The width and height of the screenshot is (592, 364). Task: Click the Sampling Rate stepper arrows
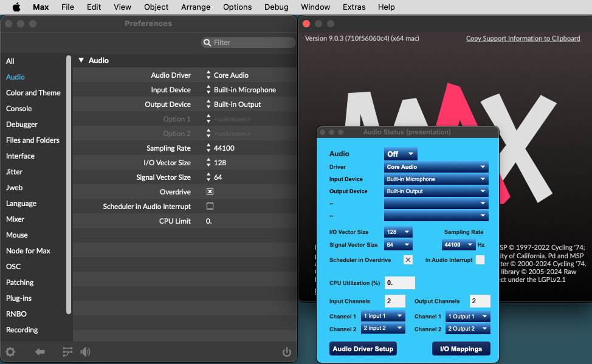(208, 148)
